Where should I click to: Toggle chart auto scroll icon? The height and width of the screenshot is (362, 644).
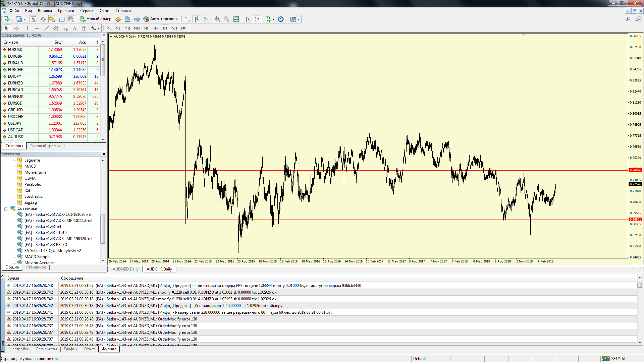click(248, 19)
